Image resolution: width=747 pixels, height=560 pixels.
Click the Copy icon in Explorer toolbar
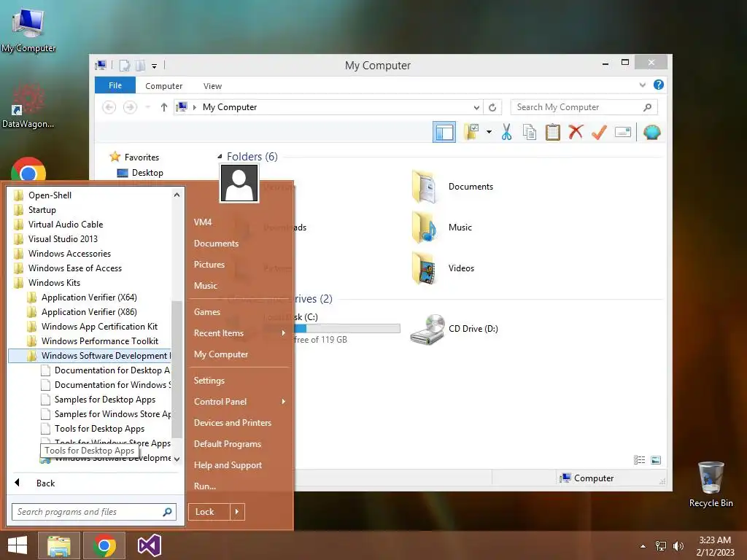click(x=530, y=132)
